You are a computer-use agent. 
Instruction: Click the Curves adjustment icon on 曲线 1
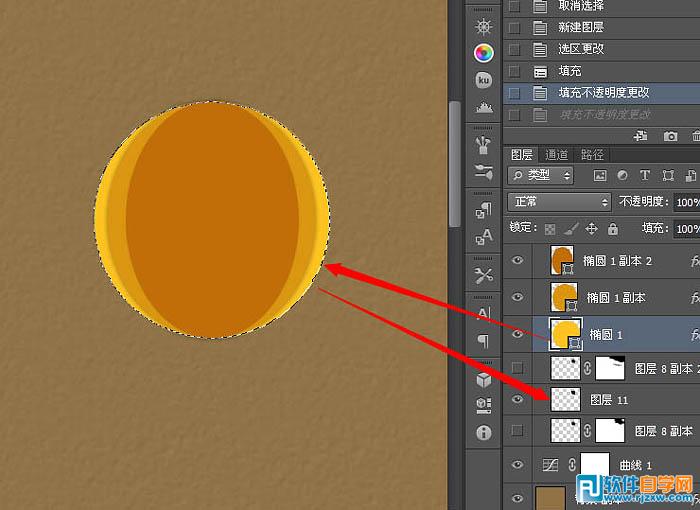550,465
